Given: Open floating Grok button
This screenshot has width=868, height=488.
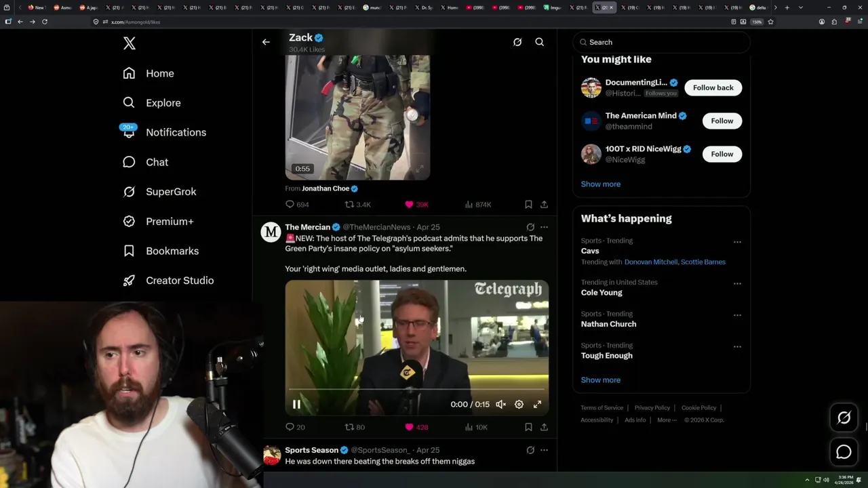Looking at the screenshot, I should coord(844,418).
